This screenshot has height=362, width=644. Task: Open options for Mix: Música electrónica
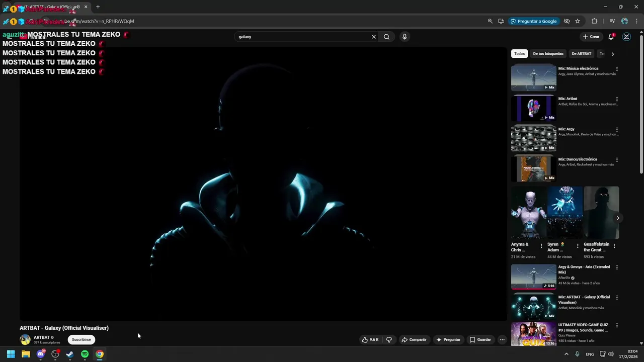[x=617, y=69]
